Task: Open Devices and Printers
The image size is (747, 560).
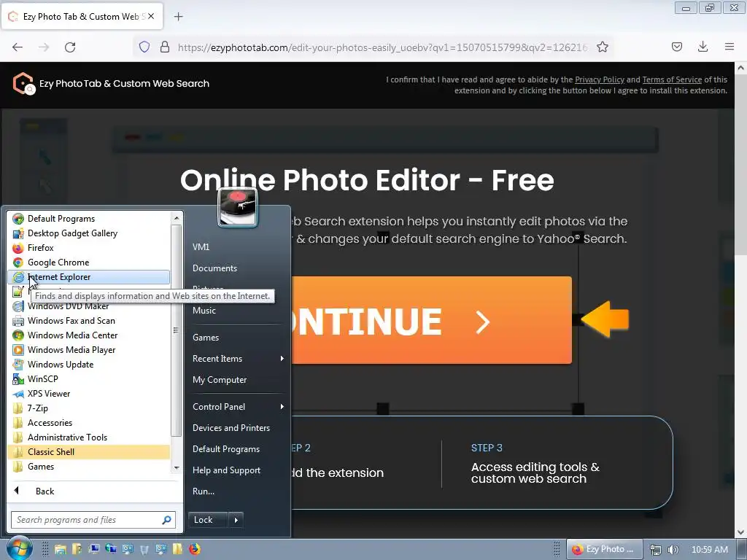Action: (x=231, y=428)
